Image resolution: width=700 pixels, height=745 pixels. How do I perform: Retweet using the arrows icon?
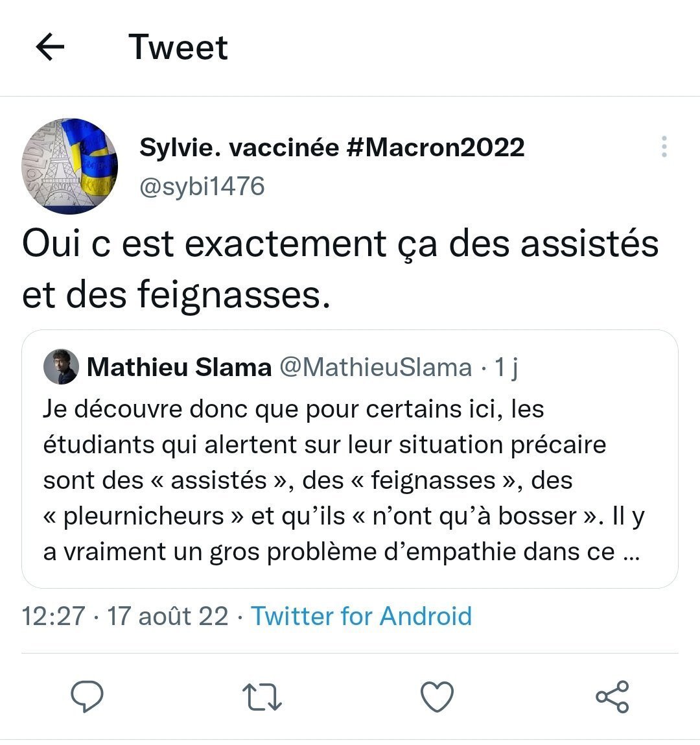(262, 697)
